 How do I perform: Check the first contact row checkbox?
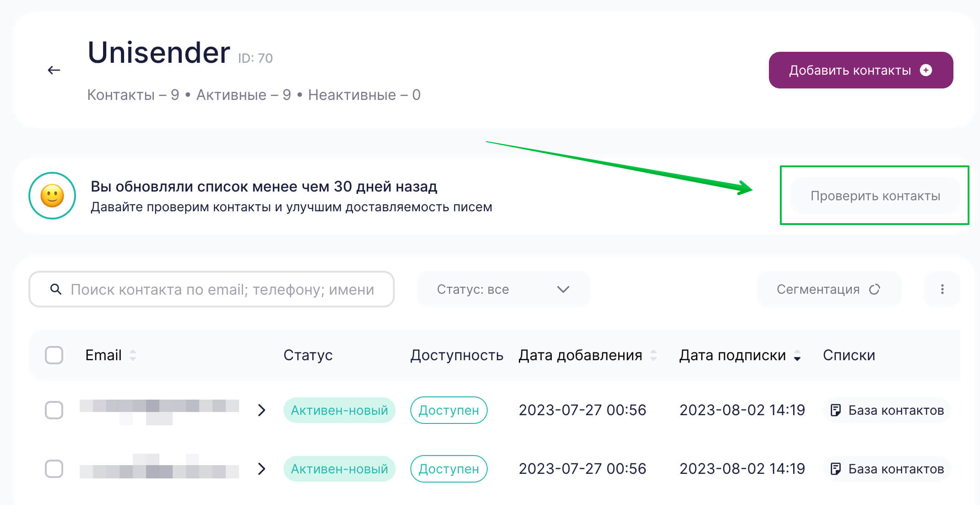pyautogui.click(x=54, y=410)
